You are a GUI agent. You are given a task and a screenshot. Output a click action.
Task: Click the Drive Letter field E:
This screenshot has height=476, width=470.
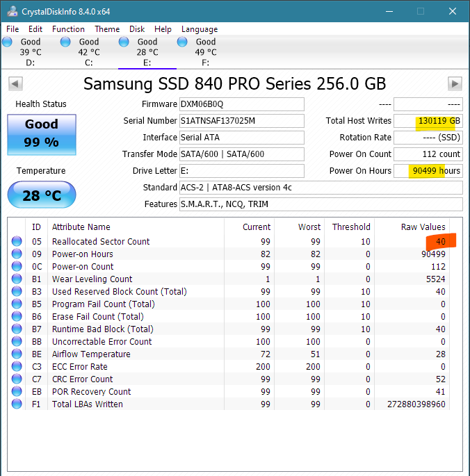242,171
